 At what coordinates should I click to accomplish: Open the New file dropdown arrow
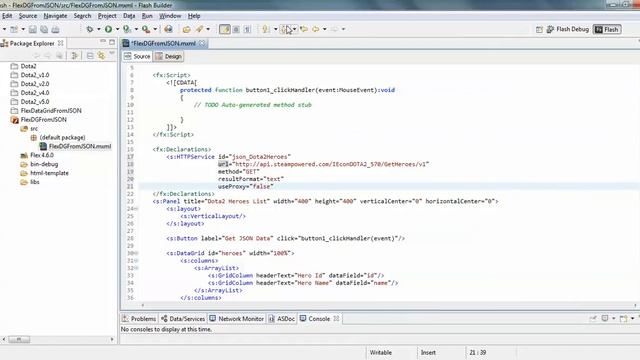click(23, 29)
